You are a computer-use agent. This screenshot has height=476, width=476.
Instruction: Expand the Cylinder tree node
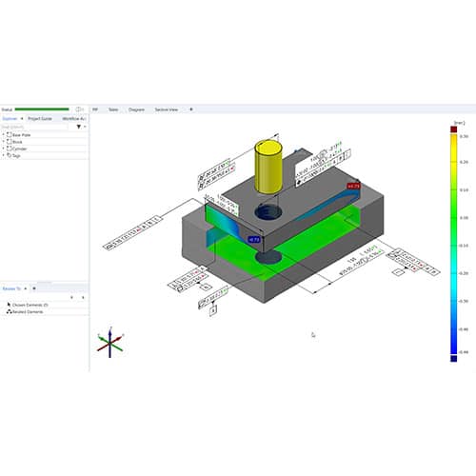click(x=4, y=149)
